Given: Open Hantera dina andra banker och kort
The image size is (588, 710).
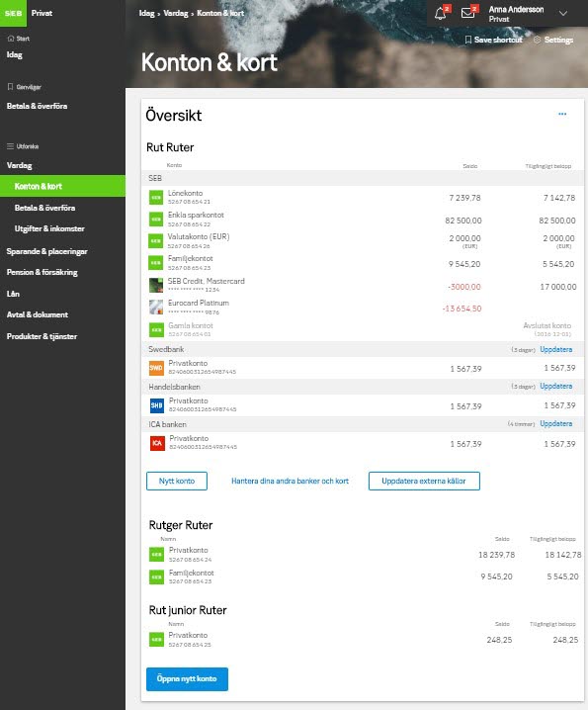Looking at the screenshot, I should pos(291,481).
